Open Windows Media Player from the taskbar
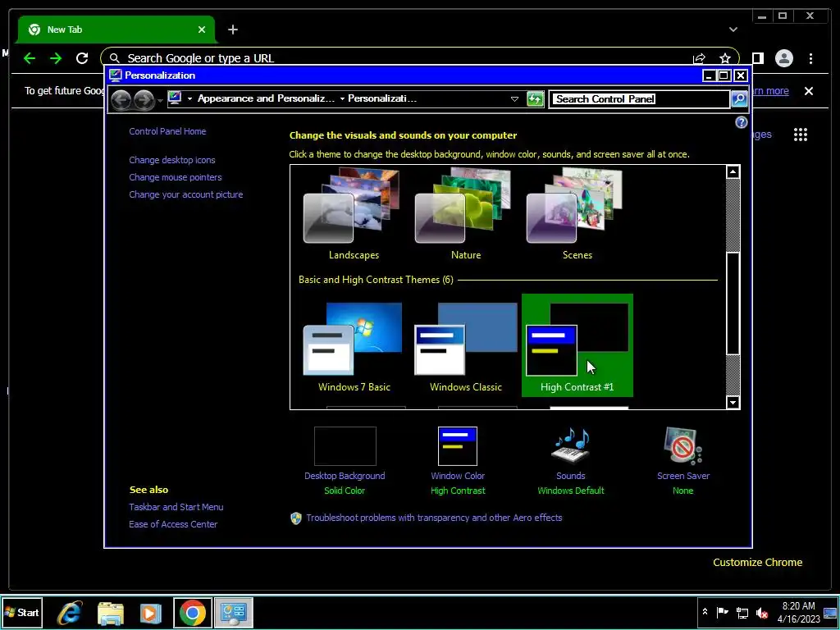 pyautogui.click(x=151, y=612)
